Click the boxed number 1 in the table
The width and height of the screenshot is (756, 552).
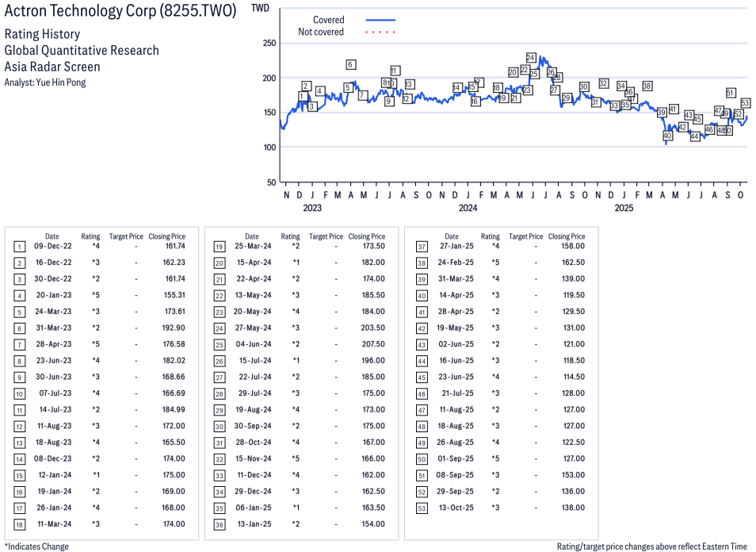[x=20, y=247]
